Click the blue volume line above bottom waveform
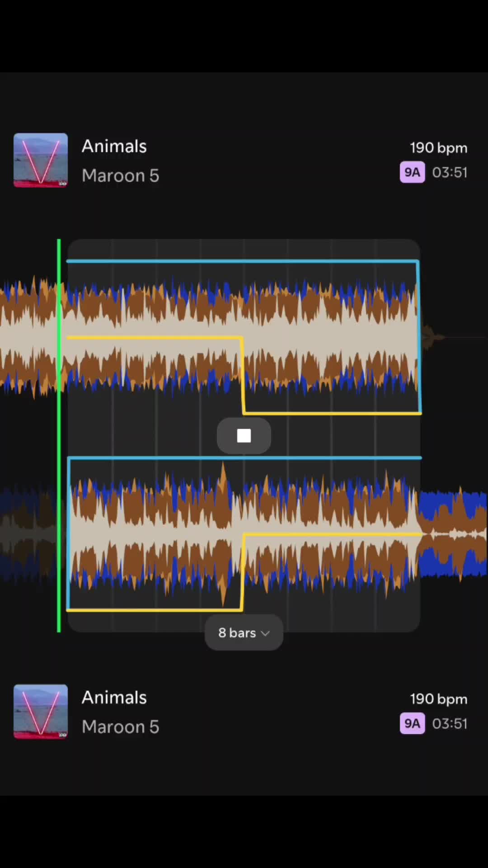Image resolution: width=488 pixels, height=868 pixels. (244, 458)
